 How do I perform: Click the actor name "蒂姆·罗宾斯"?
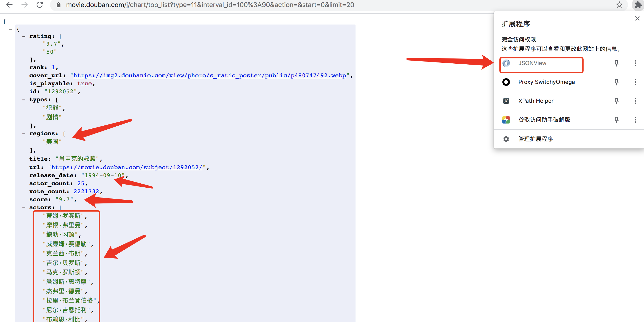(63, 216)
